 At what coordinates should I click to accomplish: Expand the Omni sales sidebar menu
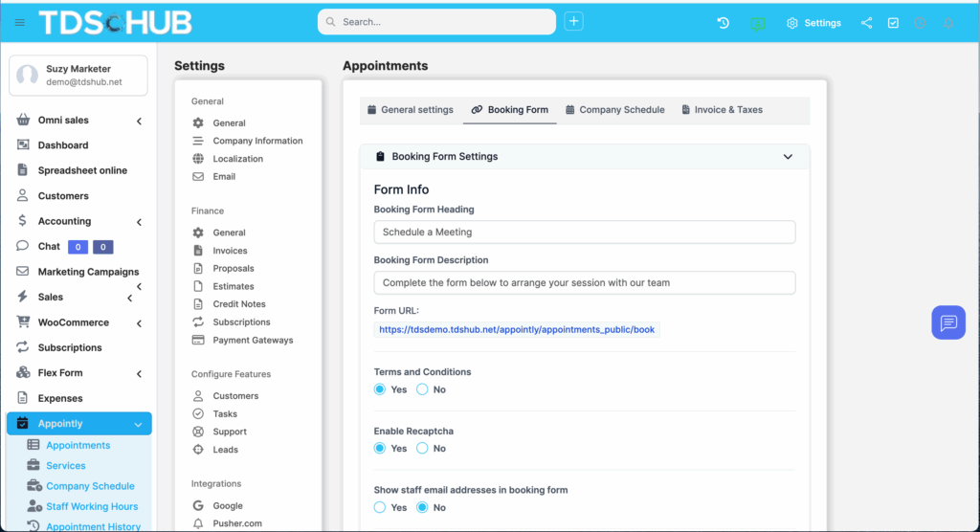(139, 121)
